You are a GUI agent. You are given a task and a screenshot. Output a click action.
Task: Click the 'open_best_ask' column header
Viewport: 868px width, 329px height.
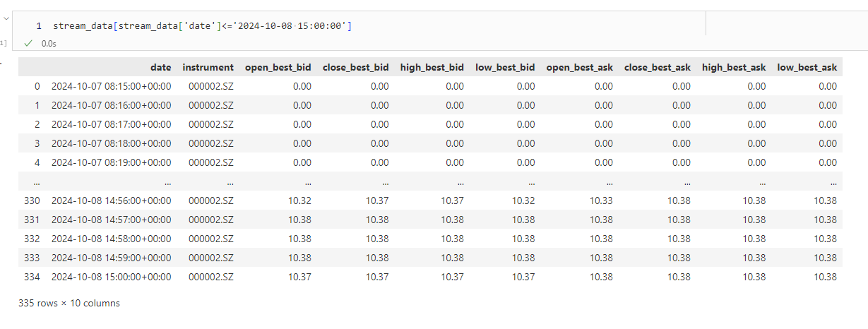[579, 68]
